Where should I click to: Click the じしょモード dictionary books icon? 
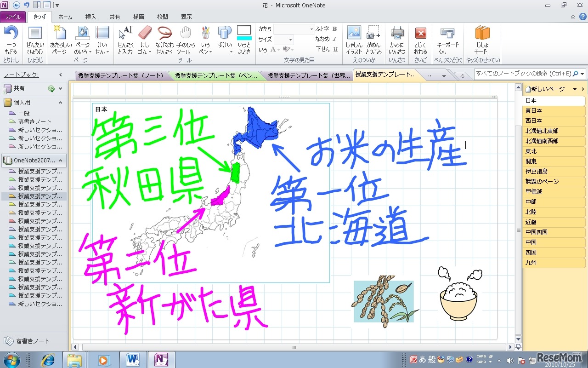pyautogui.click(x=482, y=33)
